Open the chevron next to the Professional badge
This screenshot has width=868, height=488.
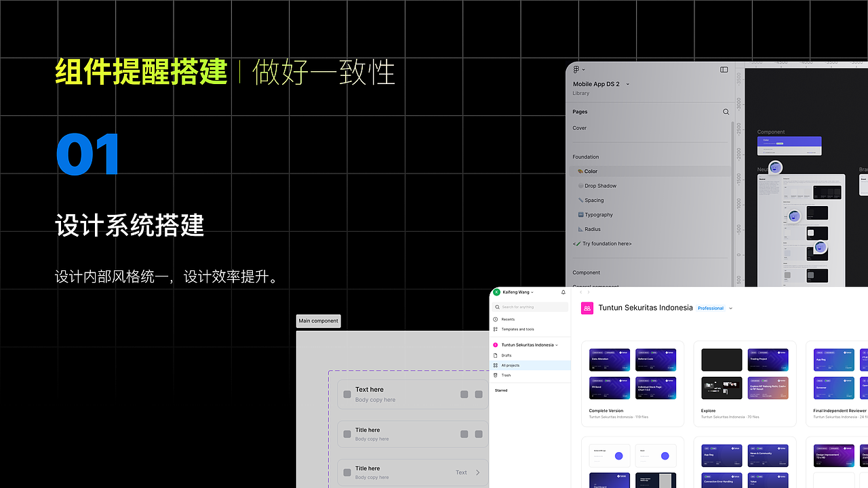tap(731, 308)
